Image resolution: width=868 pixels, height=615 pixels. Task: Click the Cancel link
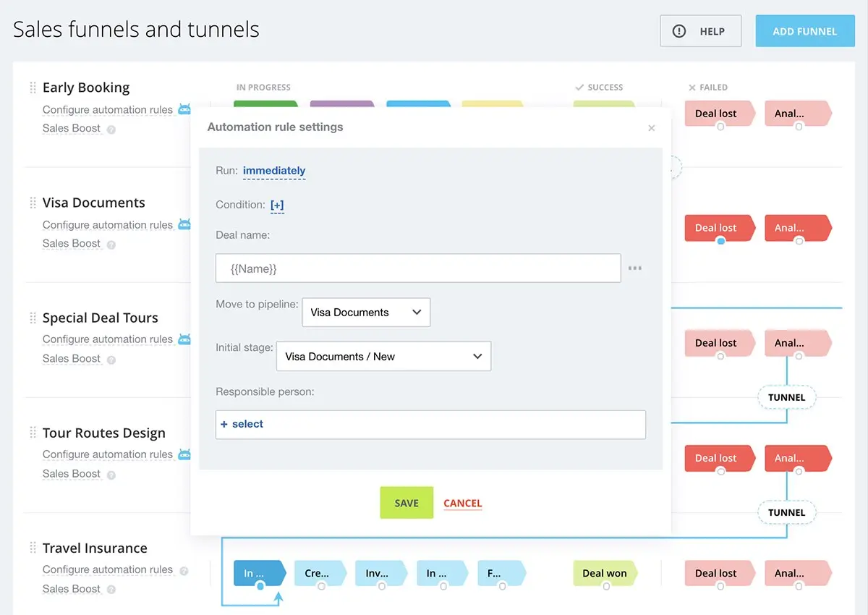[x=462, y=504]
